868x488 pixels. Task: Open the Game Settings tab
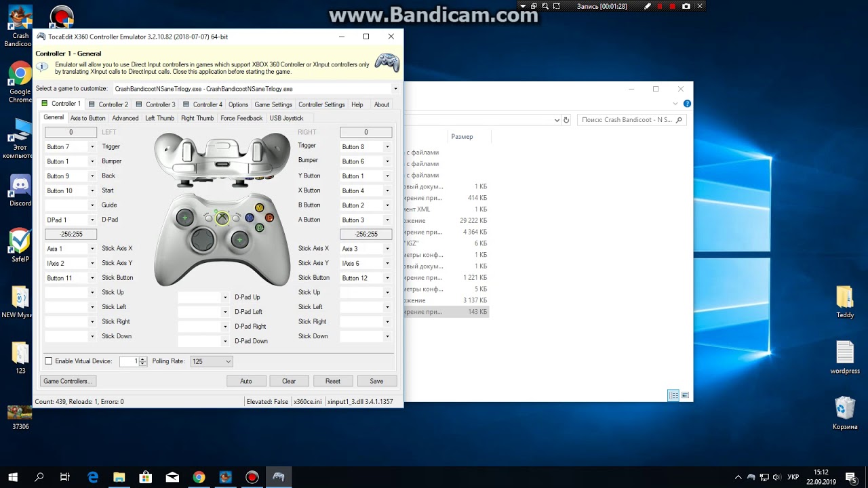click(x=273, y=104)
